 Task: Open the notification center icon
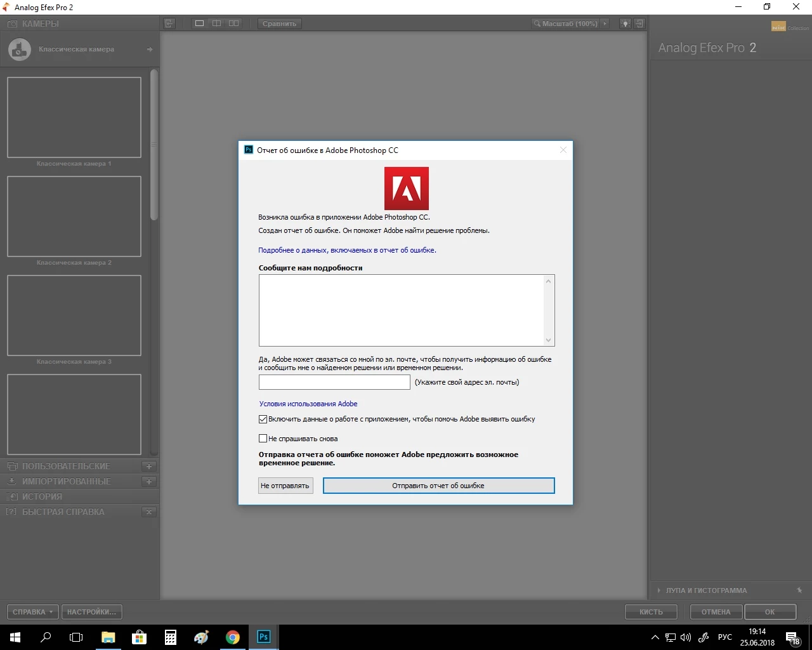pos(793,637)
